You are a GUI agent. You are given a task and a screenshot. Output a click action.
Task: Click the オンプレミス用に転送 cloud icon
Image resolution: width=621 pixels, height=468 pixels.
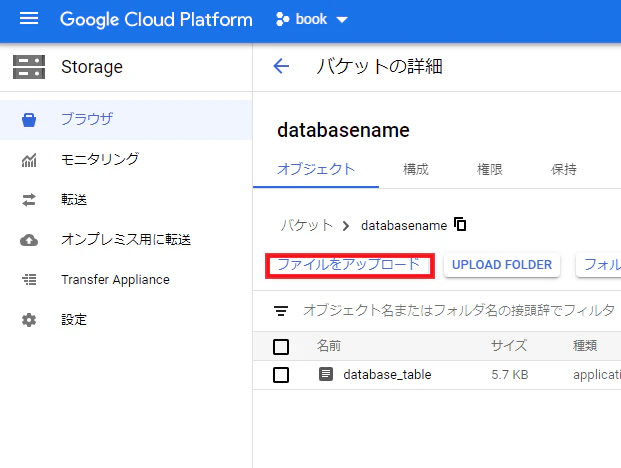click(29, 240)
